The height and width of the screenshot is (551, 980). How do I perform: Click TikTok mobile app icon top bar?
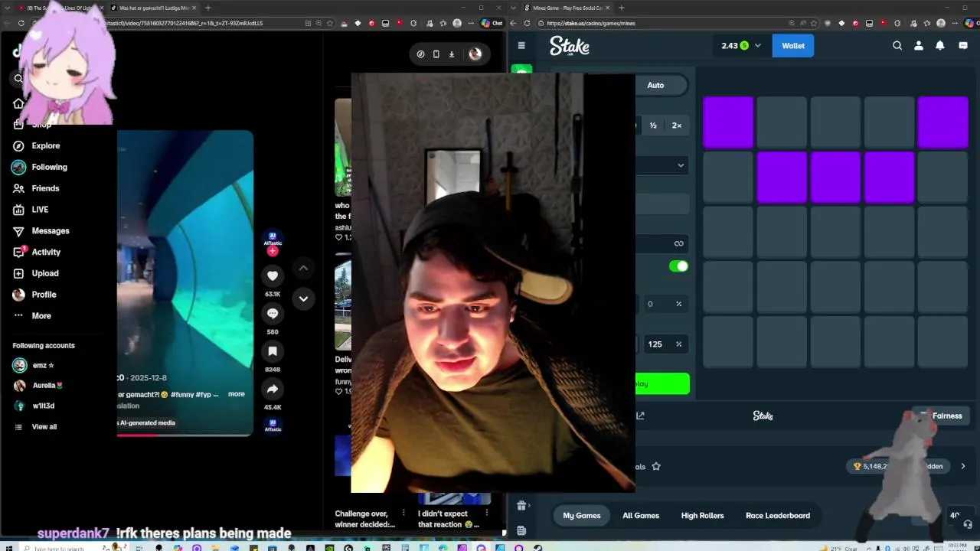tap(436, 54)
